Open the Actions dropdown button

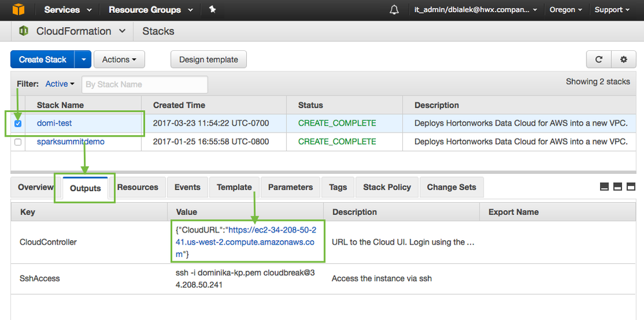(x=119, y=59)
